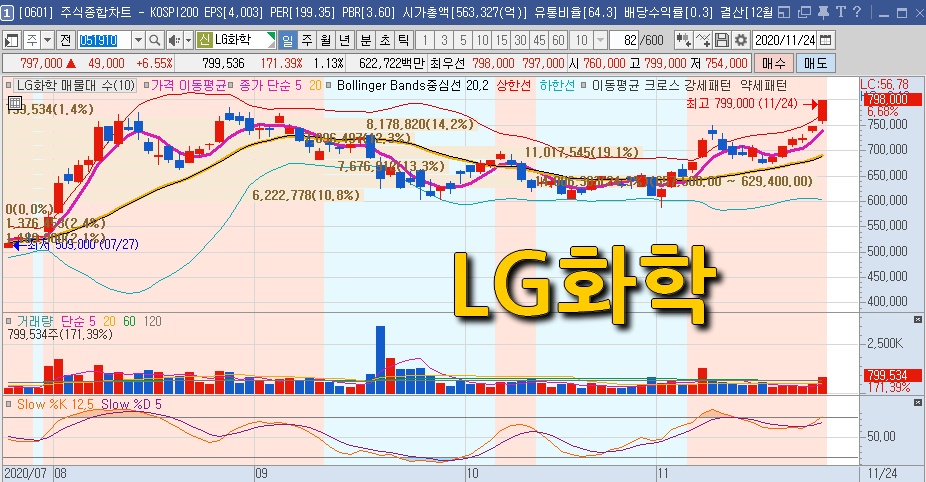
Task: Edit the candle count field 82
Action: [x=625, y=40]
